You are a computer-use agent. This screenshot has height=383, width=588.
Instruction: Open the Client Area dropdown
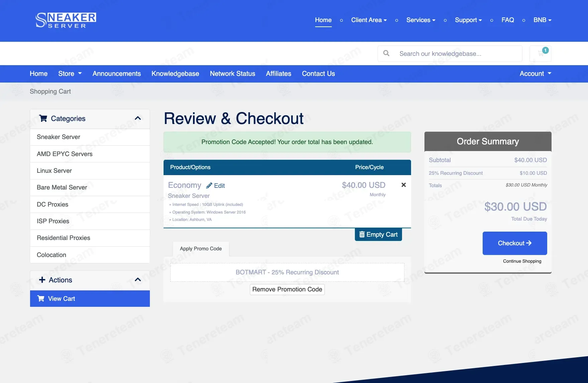[x=369, y=20]
